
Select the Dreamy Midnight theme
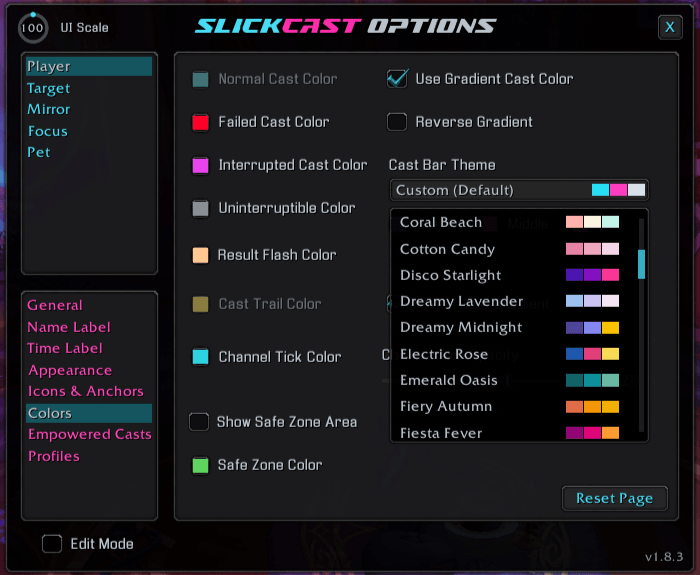[509, 328]
